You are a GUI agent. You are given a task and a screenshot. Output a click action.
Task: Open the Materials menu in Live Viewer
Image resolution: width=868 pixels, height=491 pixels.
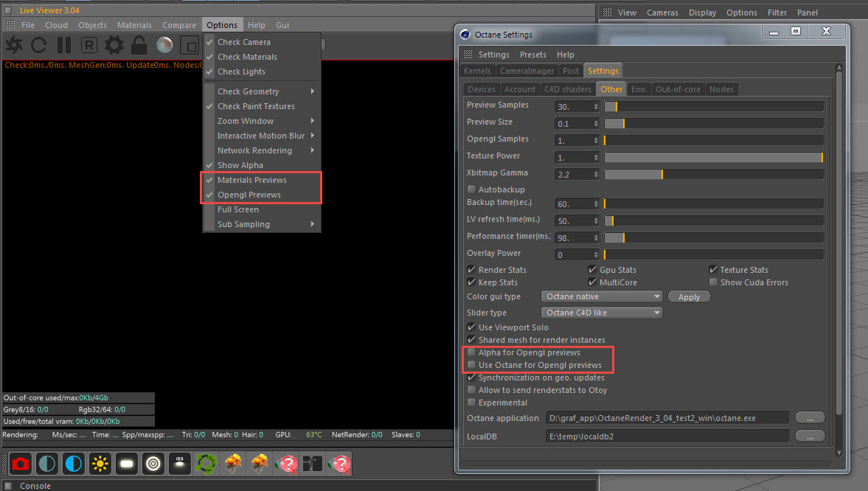coord(134,25)
